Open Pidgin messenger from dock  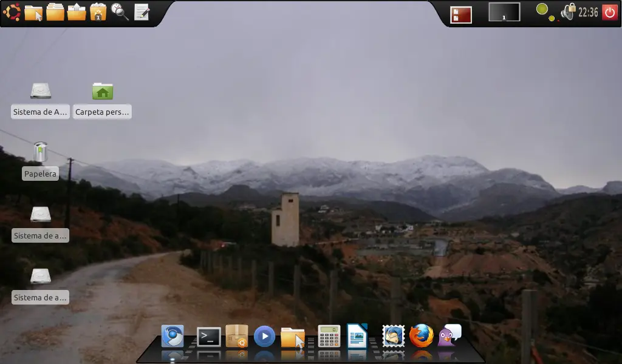(450, 335)
